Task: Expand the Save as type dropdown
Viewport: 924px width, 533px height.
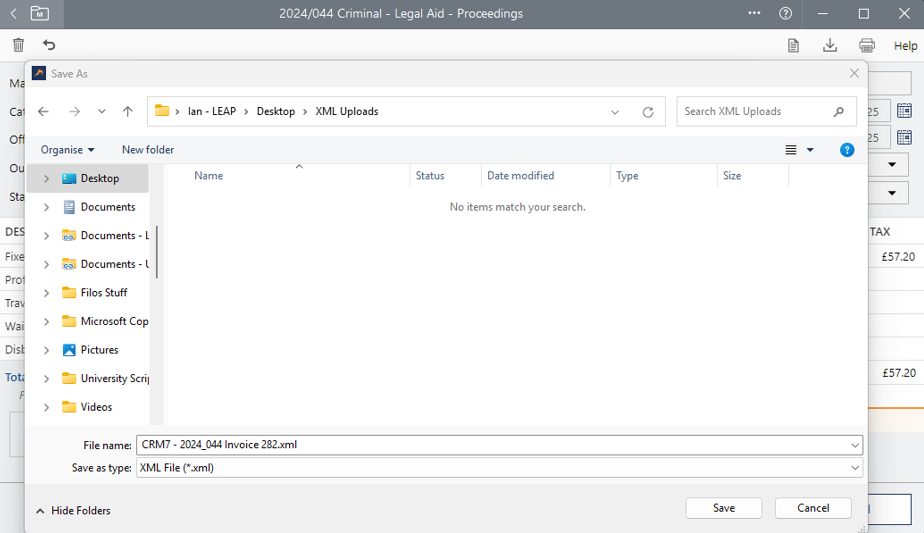Action: pos(855,468)
